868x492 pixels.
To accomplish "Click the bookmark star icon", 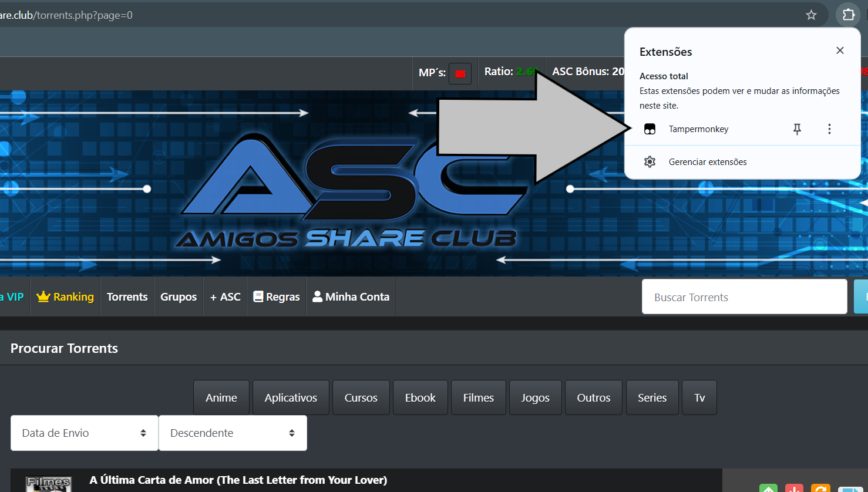I will (x=811, y=15).
